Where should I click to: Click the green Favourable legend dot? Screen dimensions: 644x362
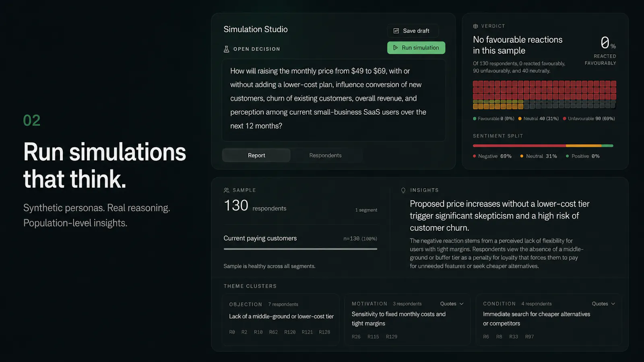click(x=475, y=119)
